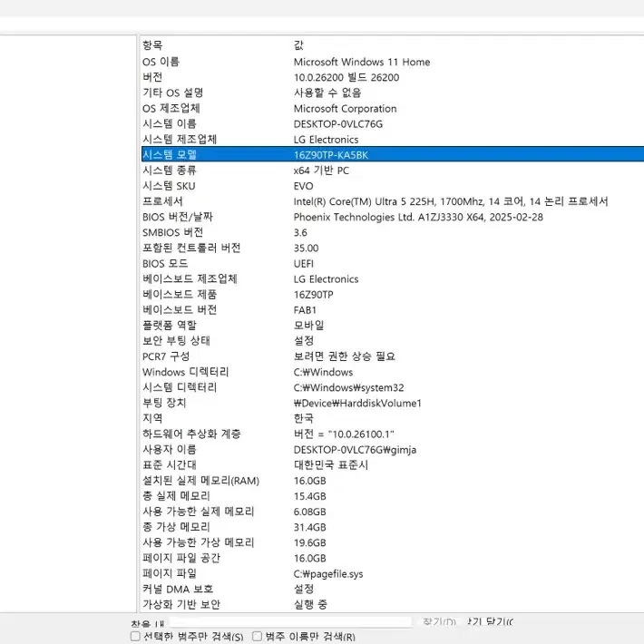Select the 지역 row label

pos(152,418)
